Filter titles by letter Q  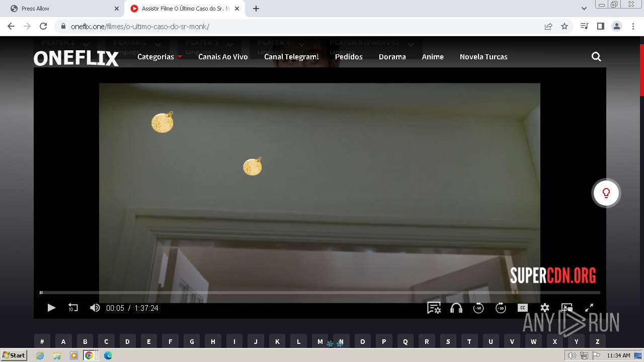(x=406, y=341)
